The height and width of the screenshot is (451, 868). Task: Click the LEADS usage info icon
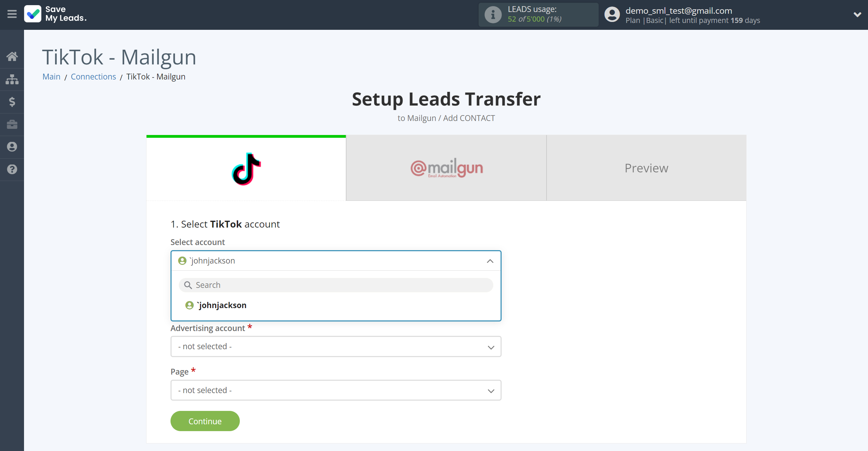(492, 14)
